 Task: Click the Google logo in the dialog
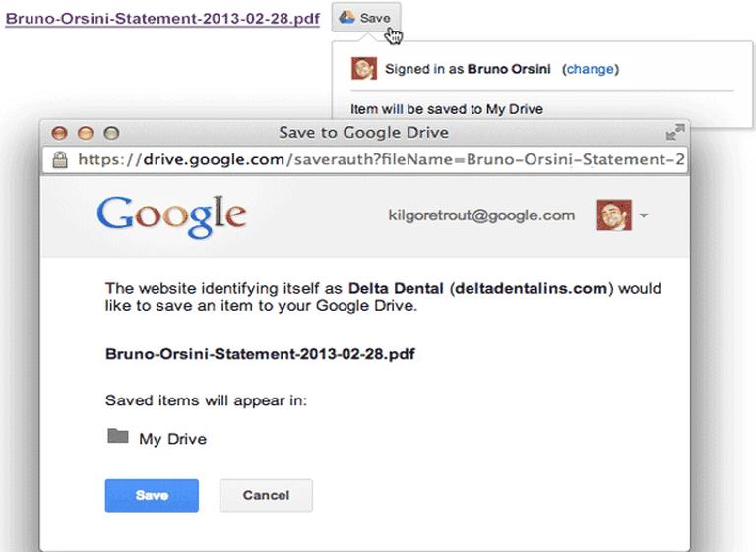pyautogui.click(x=171, y=216)
